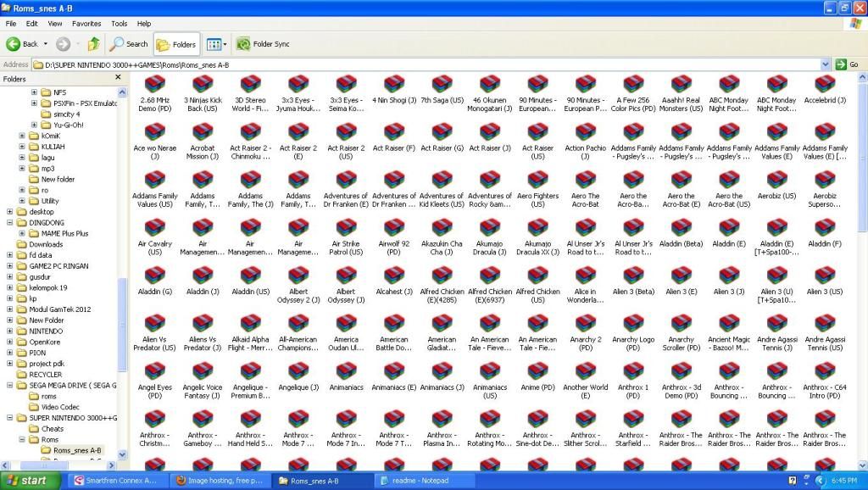Expand the NFS folder node
The width and height of the screenshot is (868, 490).
tap(34, 92)
